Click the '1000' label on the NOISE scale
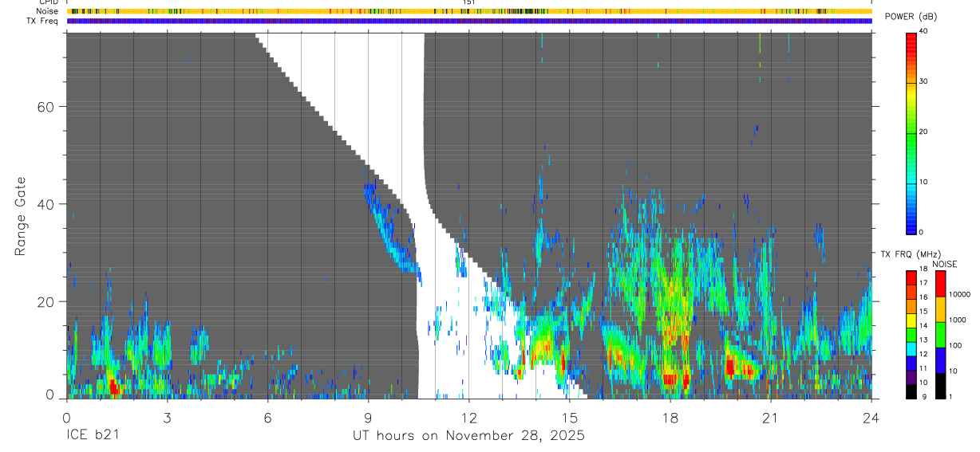This screenshot has width=980, height=452. [x=958, y=320]
